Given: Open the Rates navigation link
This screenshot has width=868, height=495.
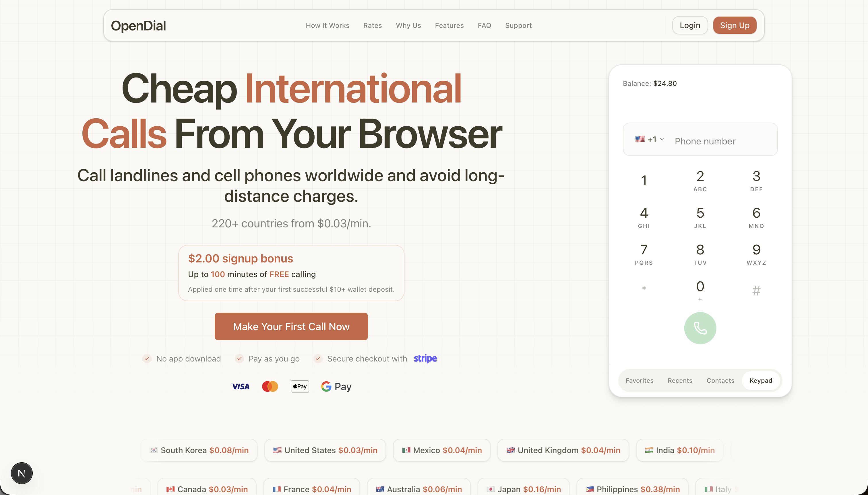Looking at the screenshot, I should click(372, 26).
